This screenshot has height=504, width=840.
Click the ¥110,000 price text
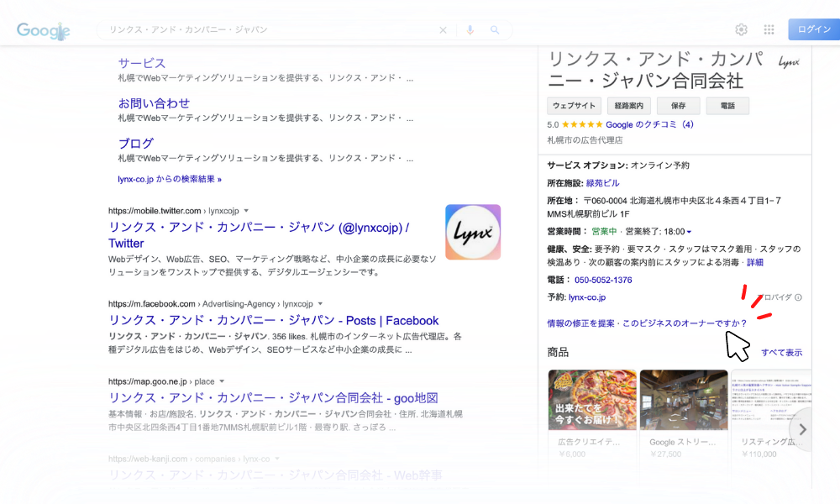[759, 454]
